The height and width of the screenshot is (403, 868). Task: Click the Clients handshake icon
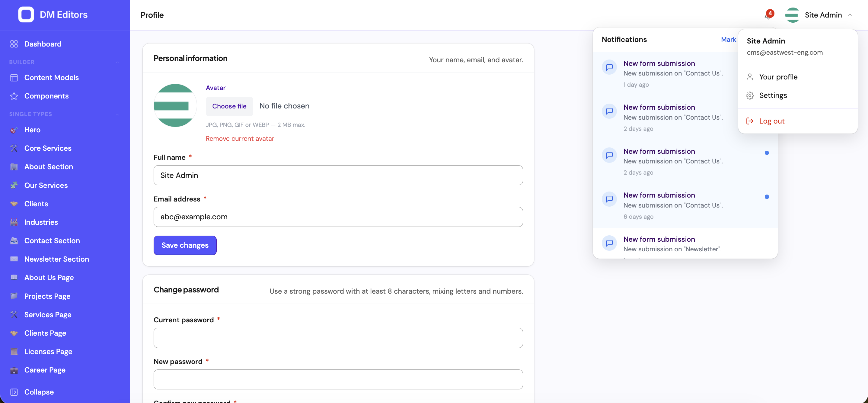tap(14, 204)
